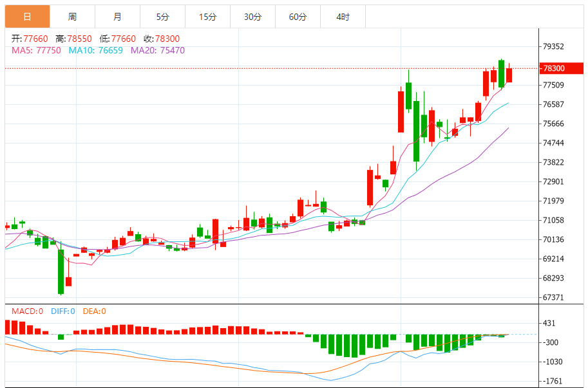Screen dimensions: 588x388
Task: Click the MA5: 77750 indicator label
Action: [36, 50]
